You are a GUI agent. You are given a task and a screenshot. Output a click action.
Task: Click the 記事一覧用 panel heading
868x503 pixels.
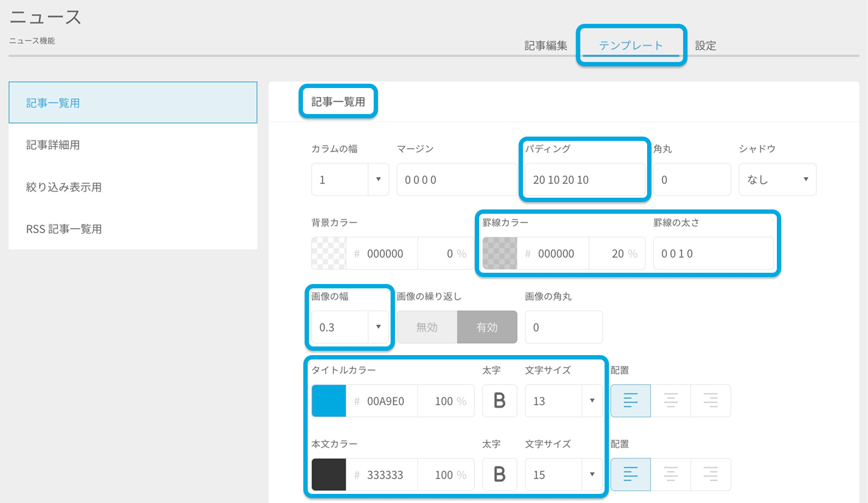coord(338,101)
